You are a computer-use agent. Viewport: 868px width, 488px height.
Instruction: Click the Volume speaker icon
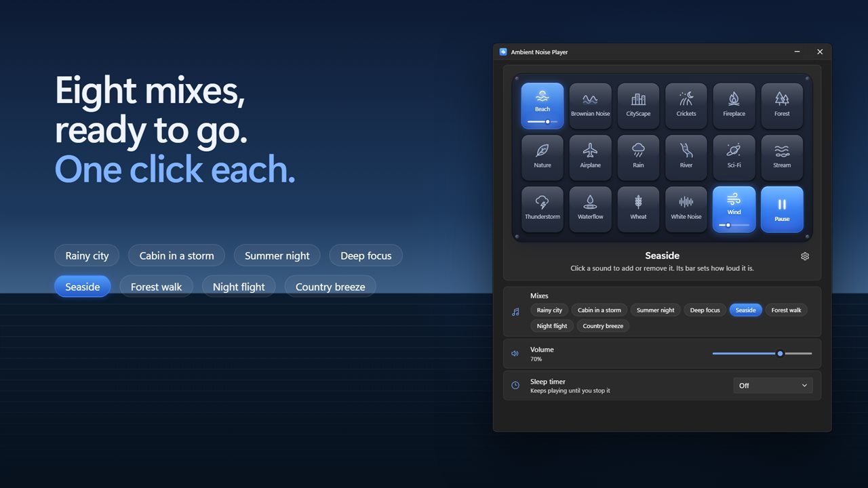(x=515, y=353)
